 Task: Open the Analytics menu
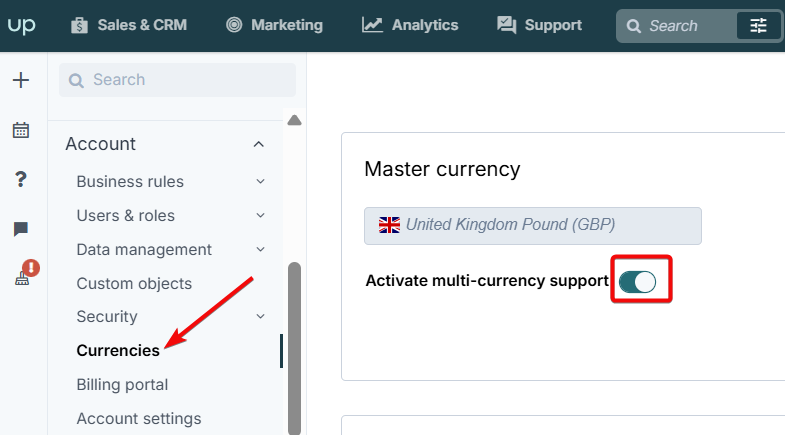tap(410, 25)
